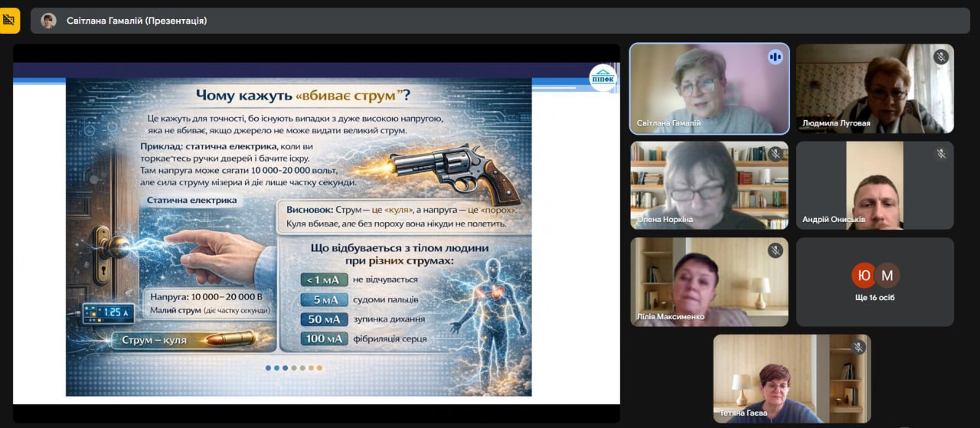Click the yellow presentation icon in top-left corner
Screen dimensions: 980x428
point(10,21)
